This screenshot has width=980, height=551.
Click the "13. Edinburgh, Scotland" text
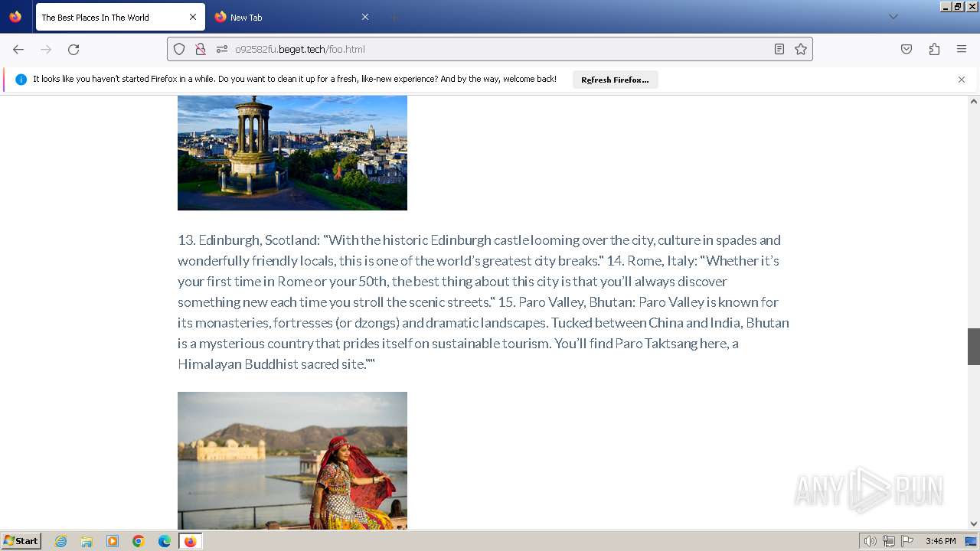(249, 240)
